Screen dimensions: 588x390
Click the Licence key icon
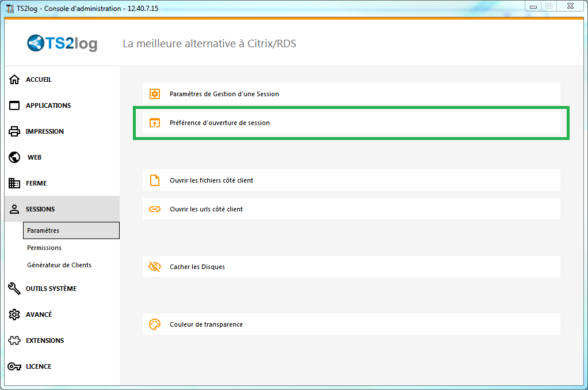pyautogui.click(x=14, y=366)
